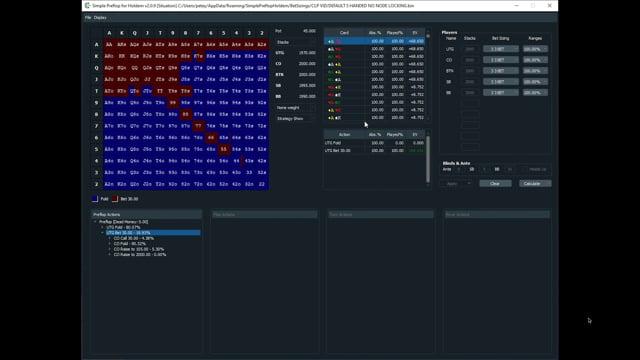Close the Simple Preflop Holdem window
This screenshot has height=360, width=640.
click(x=549, y=6)
